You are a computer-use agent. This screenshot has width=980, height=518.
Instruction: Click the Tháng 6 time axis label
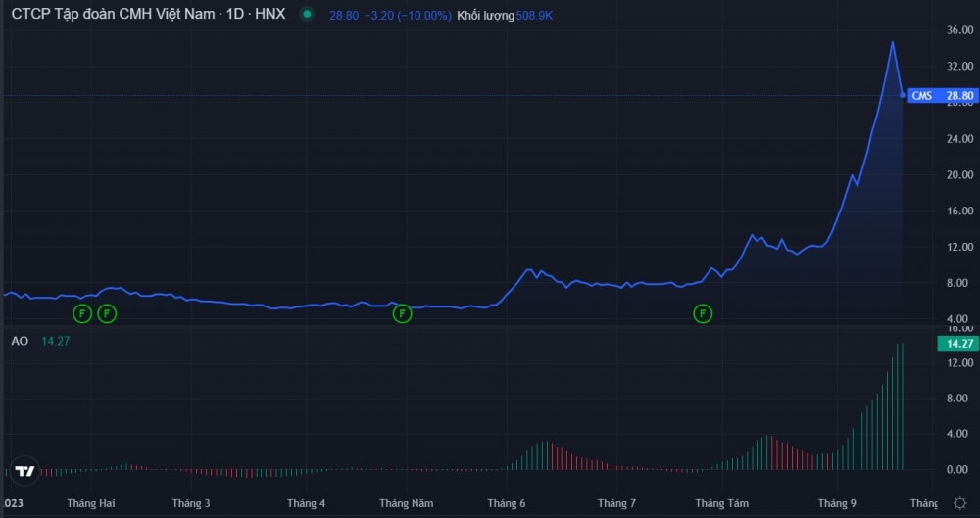point(507,503)
